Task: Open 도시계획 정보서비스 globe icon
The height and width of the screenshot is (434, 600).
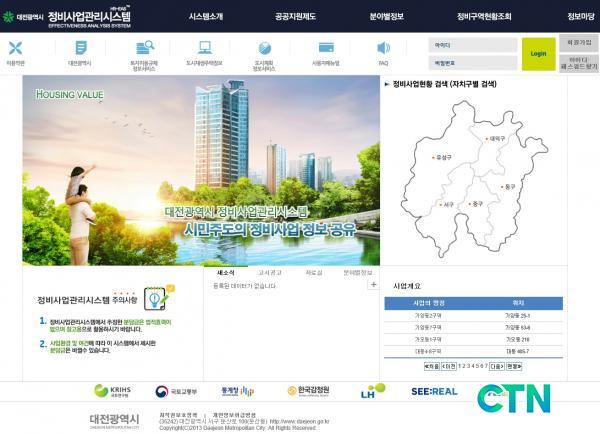Action: pyautogui.click(x=264, y=48)
